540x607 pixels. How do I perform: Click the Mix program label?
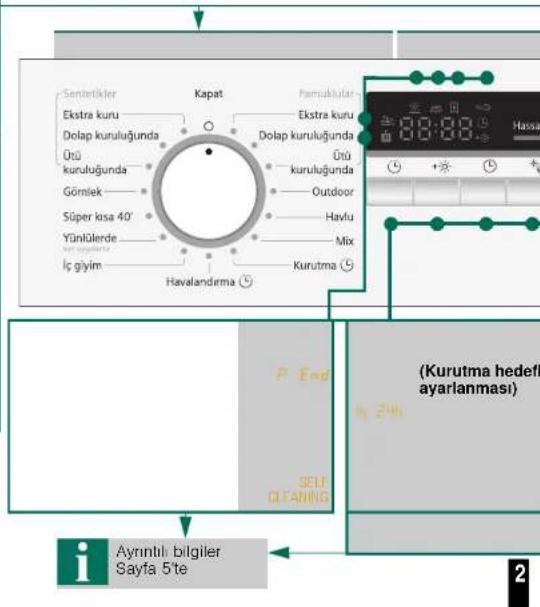(345, 241)
